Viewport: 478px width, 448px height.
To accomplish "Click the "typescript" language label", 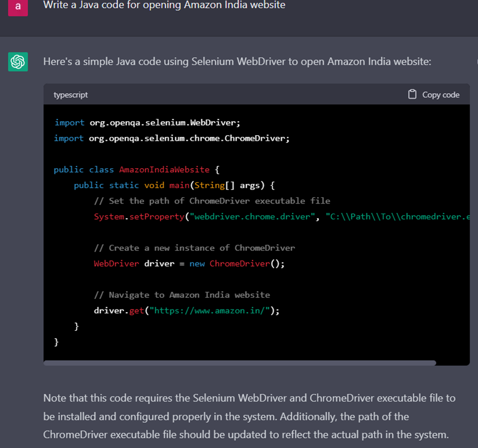I will [x=71, y=95].
